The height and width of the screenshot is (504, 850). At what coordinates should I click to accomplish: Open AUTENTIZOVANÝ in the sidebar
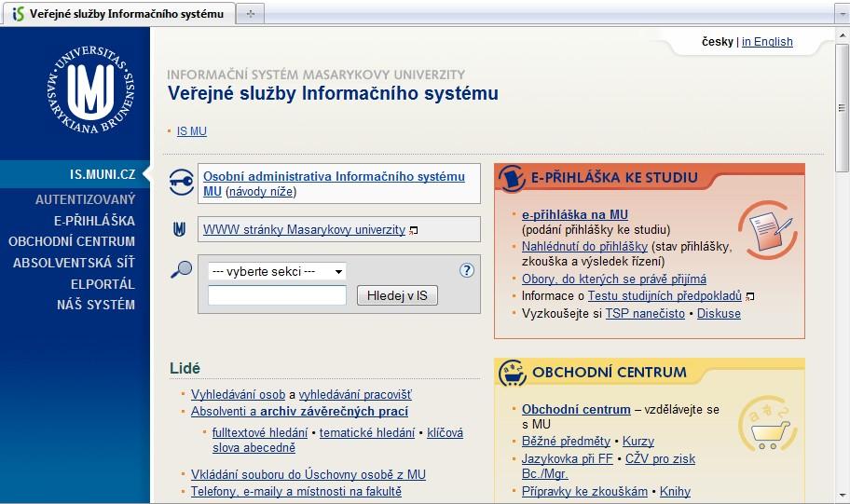pyautogui.click(x=85, y=199)
